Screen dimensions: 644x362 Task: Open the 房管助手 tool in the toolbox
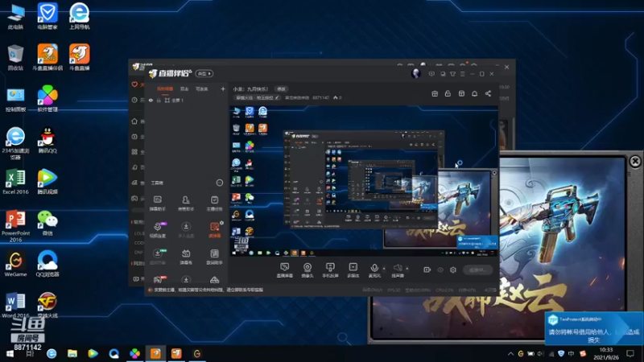pyautogui.click(x=186, y=203)
